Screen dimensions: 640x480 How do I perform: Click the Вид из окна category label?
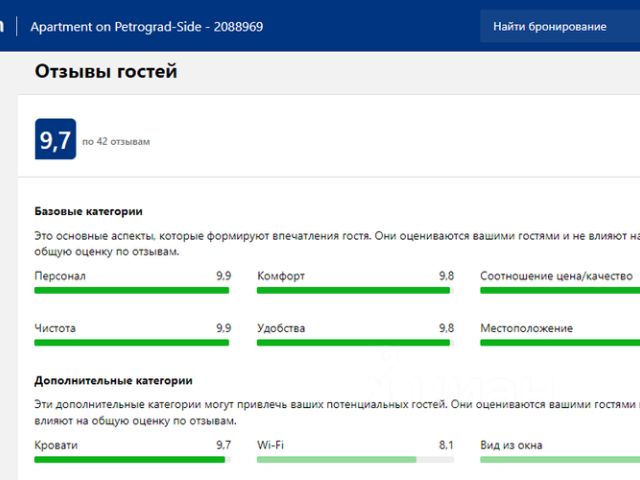pyautogui.click(x=511, y=445)
